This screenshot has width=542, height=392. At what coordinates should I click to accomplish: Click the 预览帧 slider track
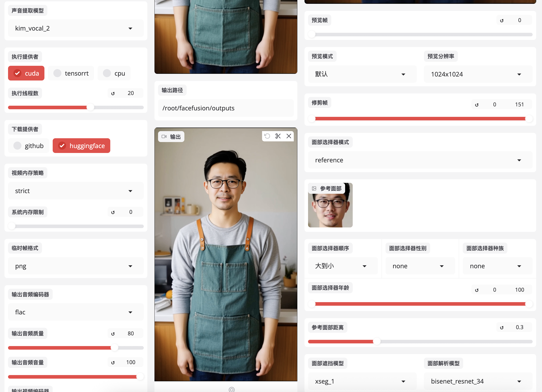pyautogui.click(x=420, y=35)
